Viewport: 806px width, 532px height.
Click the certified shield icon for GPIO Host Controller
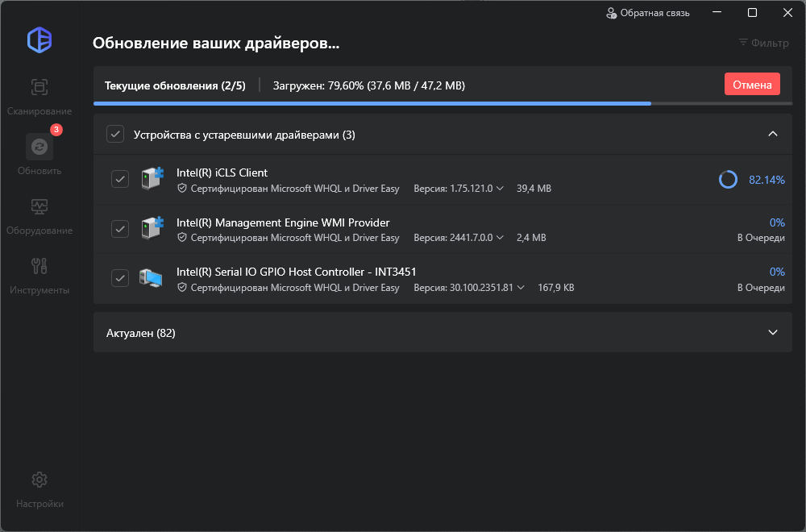181,287
